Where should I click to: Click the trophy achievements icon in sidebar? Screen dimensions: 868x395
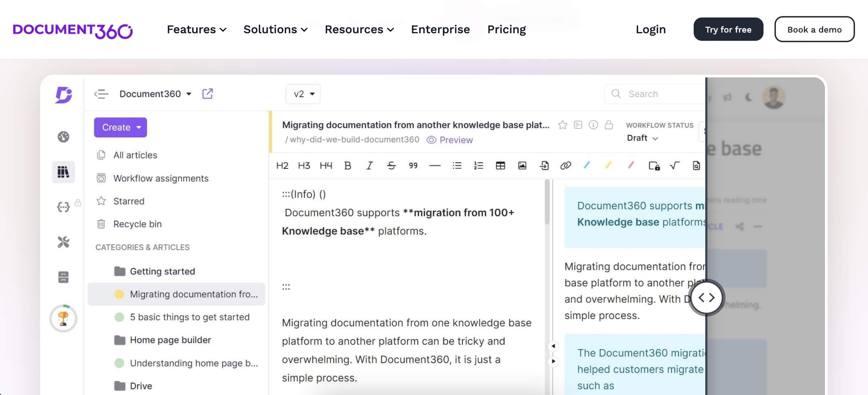(x=63, y=318)
